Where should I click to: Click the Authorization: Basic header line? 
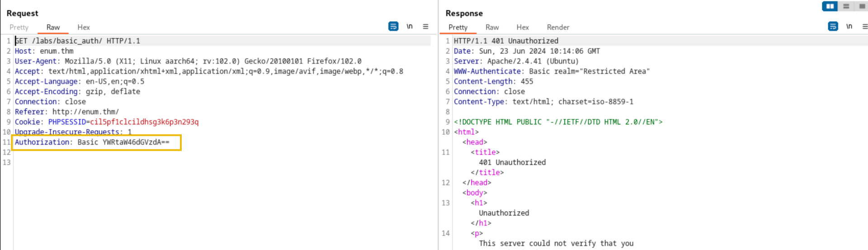(x=92, y=142)
